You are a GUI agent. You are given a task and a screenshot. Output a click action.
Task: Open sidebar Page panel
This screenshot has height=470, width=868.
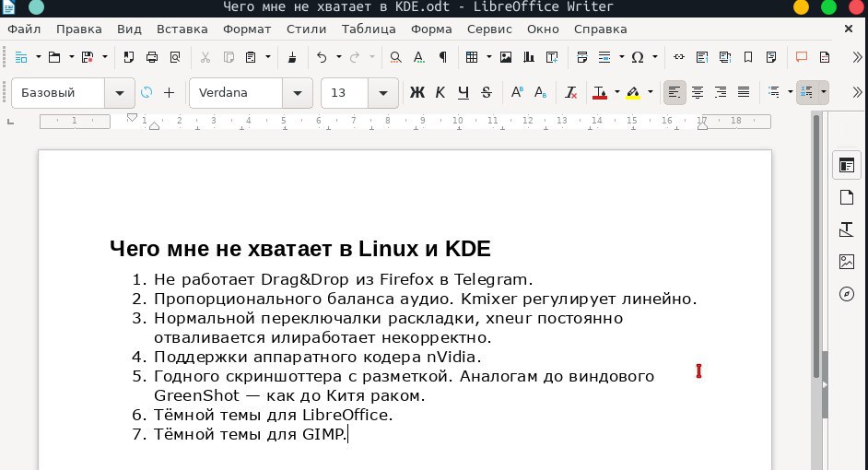tap(847, 197)
